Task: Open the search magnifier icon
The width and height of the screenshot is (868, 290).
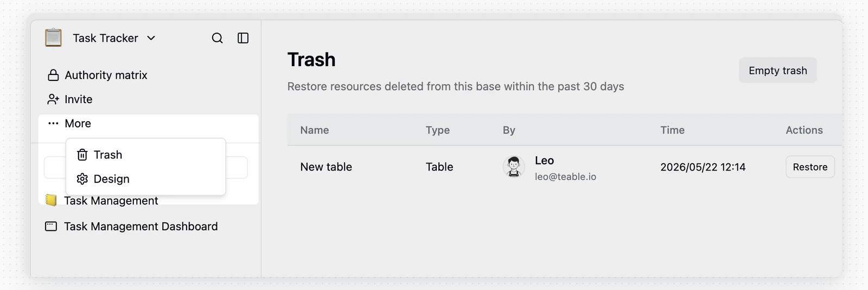Action: (217, 38)
